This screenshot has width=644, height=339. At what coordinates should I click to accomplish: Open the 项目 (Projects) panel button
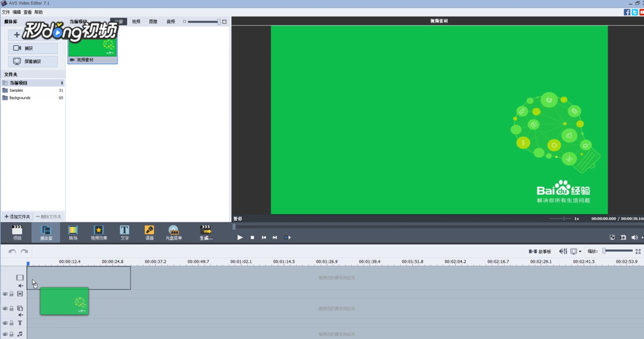(x=17, y=233)
